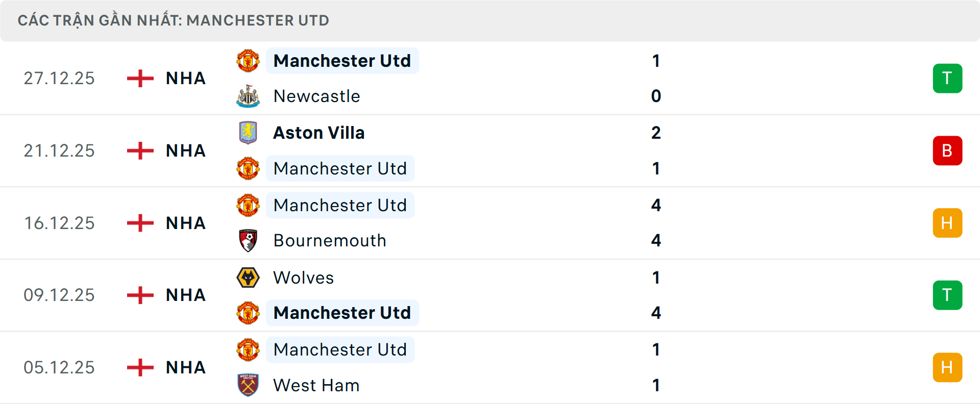Viewport: 980px width, 404px height.
Task: Open the West Ham team link
Action: (316, 385)
